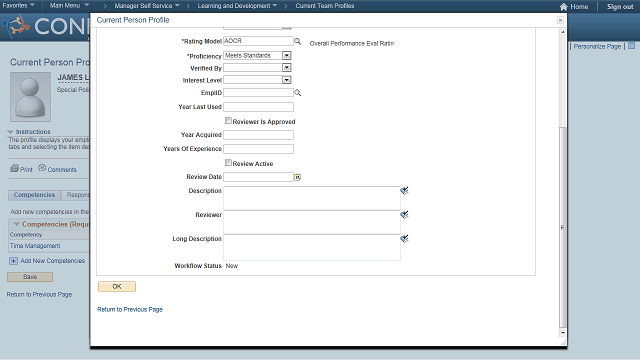640x360 pixels.
Task: Click the Overall Performance Eval Ratin text
Action: coord(352,43)
